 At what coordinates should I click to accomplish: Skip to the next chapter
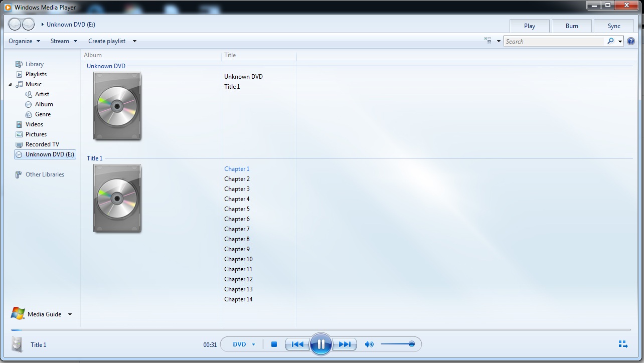point(345,344)
